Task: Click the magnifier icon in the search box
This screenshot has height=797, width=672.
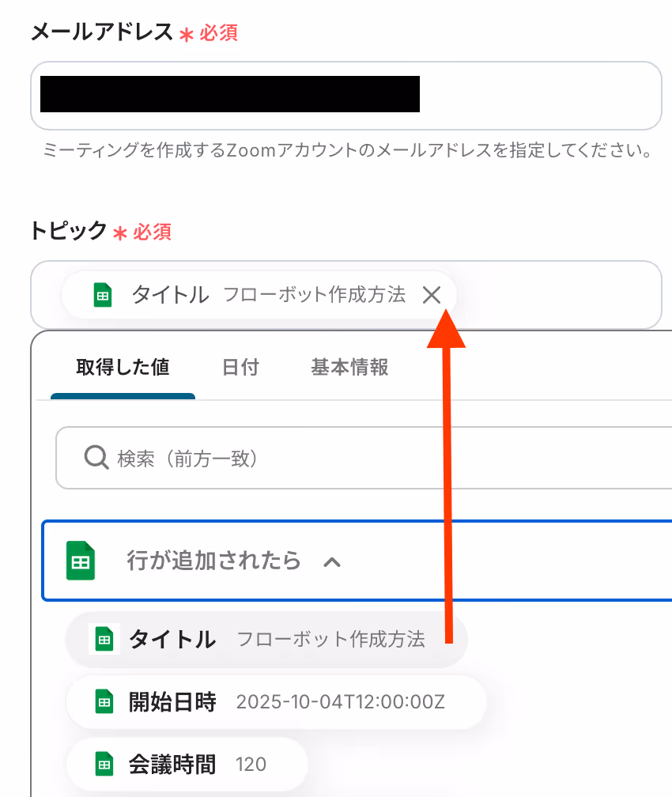Action: tap(96, 458)
